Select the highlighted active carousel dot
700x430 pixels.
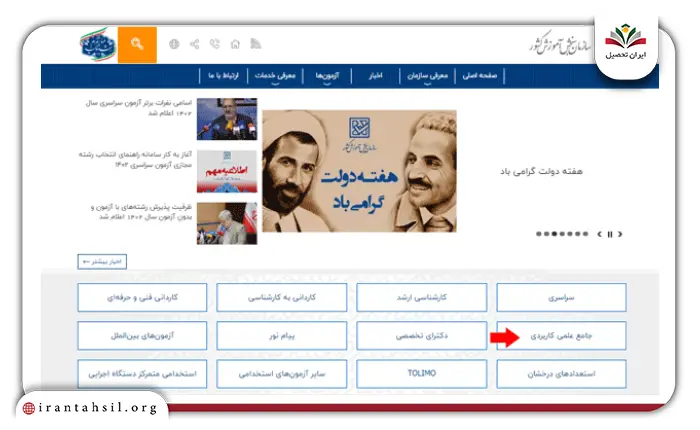pyautogui.click(x=554, y=234)
